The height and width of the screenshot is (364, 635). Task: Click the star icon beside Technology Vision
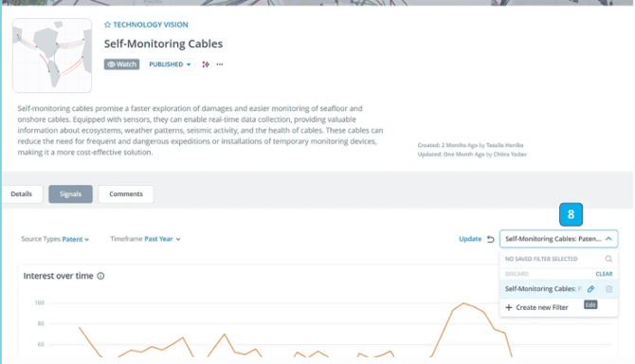107,25
